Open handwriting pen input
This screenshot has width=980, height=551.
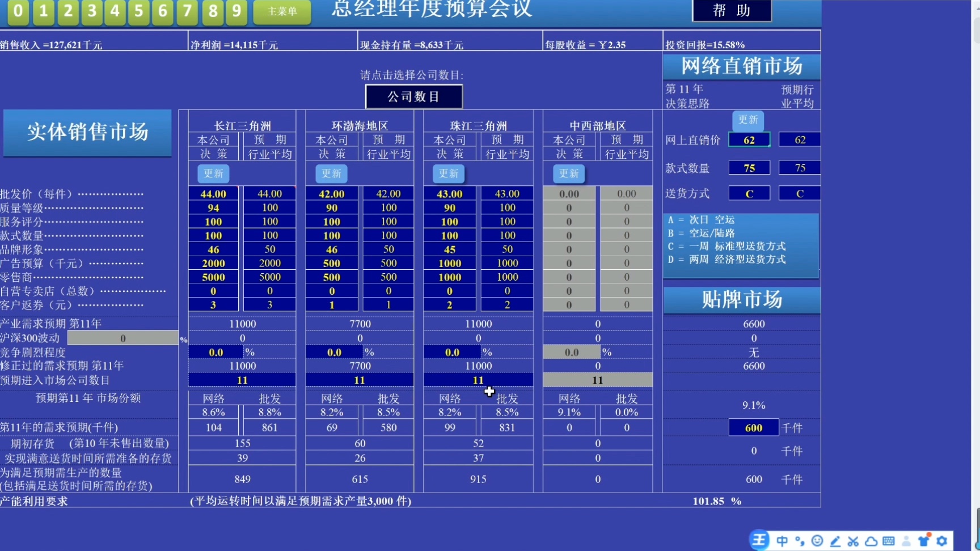pos(835,541)
